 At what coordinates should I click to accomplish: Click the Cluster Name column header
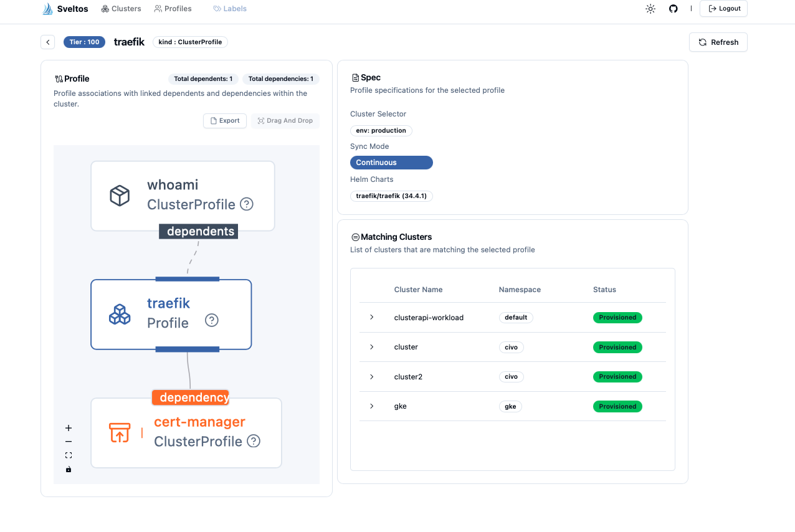click(418, 290)
